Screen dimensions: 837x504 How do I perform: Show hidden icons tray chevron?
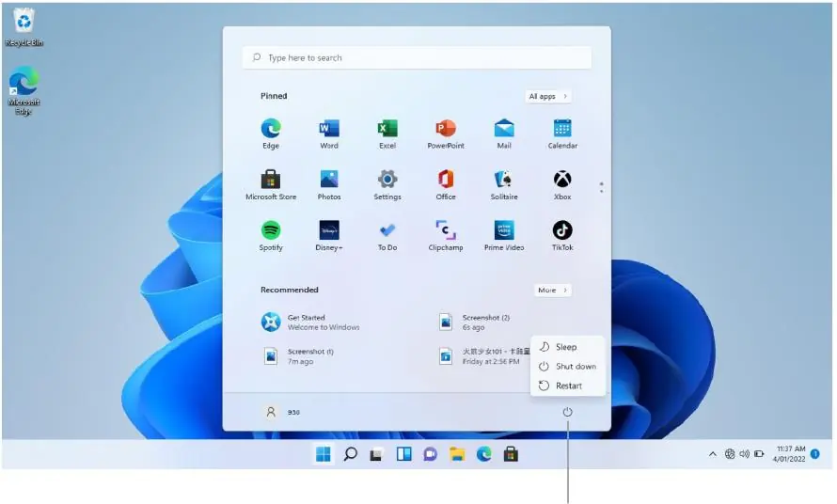tap(713, 454)
